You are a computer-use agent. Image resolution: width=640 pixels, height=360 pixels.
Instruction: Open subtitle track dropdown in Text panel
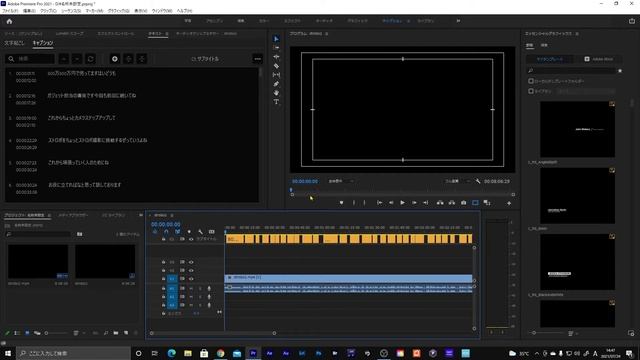[x=205, y=59]
